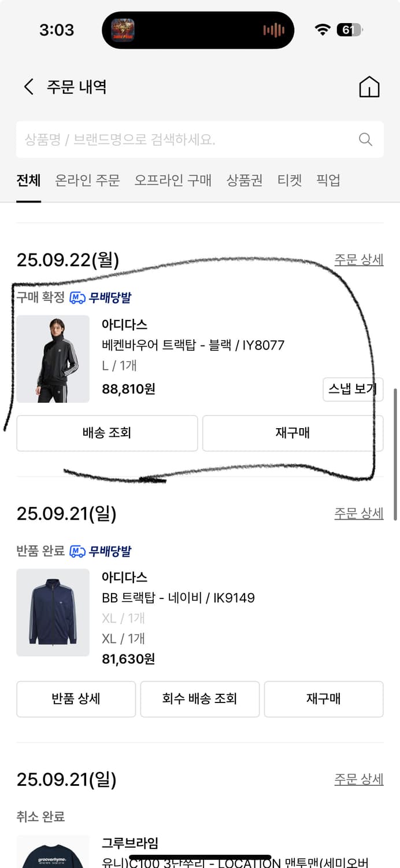Tap 반품 상세 on the BB track top order
Screen dimensions: 400x868
(76, 699)
